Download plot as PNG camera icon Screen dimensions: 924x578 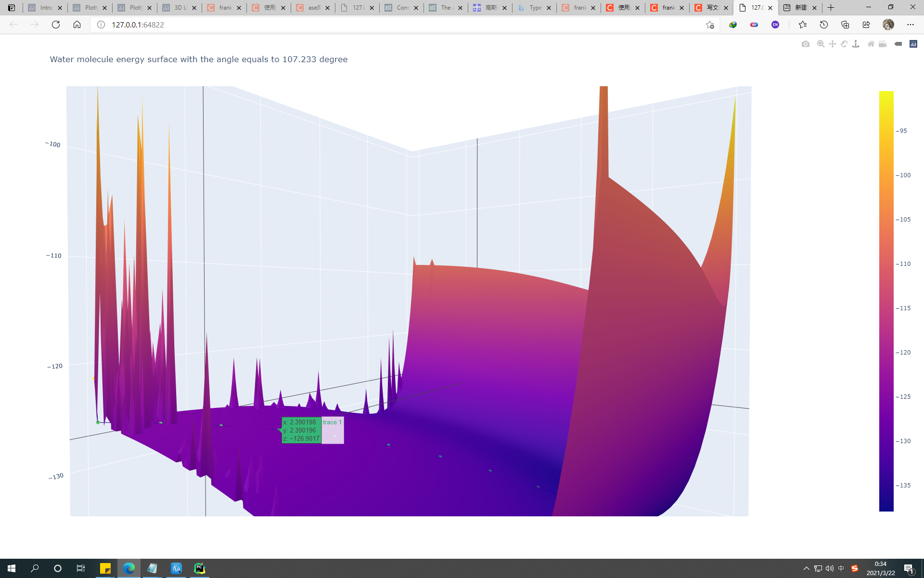[805, 44]
